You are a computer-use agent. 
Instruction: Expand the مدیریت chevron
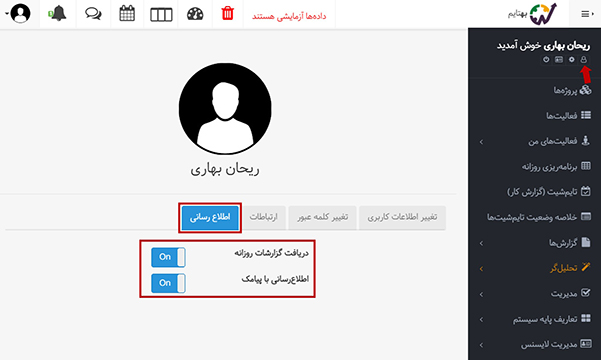coord(481,294)
